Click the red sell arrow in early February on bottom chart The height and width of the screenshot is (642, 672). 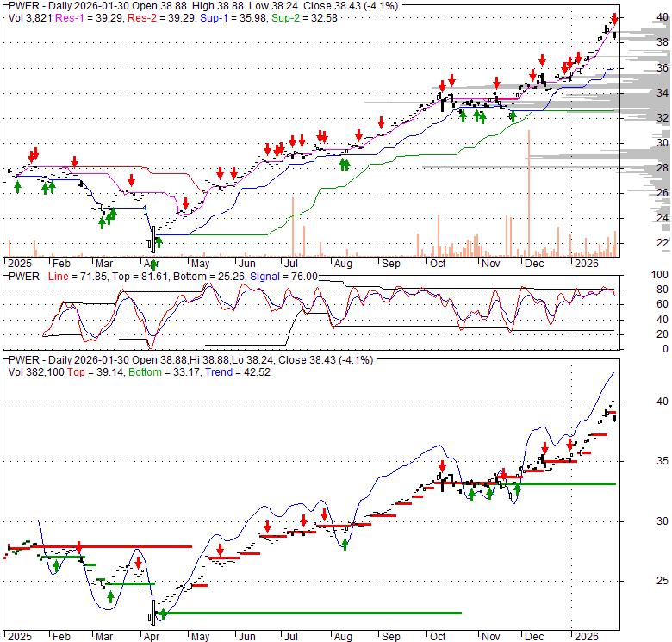(x=78, y=547)
